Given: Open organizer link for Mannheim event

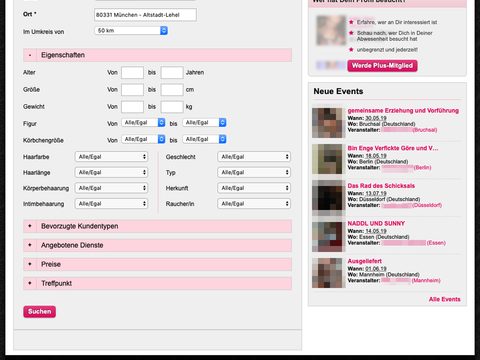Looking at the screenshot, I should pos(411,281).
